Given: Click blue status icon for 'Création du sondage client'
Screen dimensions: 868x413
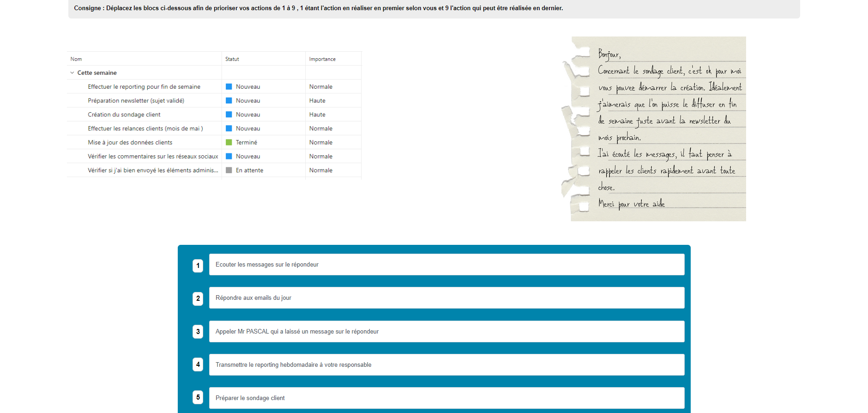Looking at the screenshot, I should pos(229,115).
